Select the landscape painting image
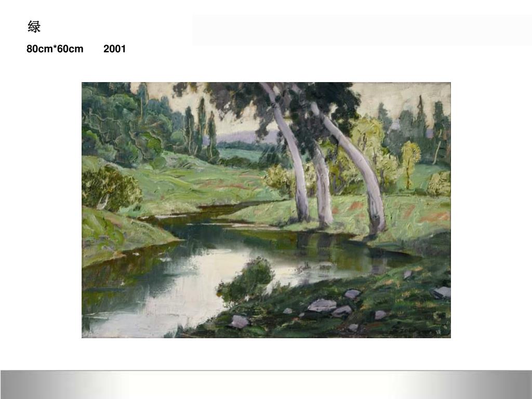Screen dimensions: 532x399 click(266, 210)
